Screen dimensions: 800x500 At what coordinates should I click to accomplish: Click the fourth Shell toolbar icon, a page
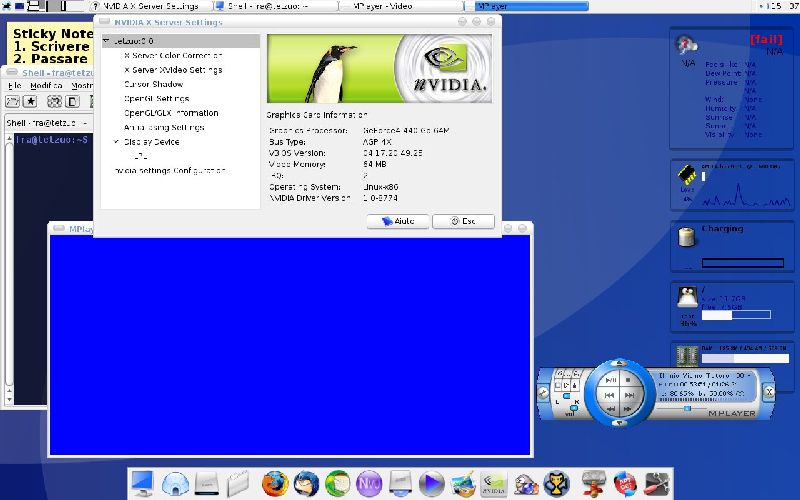72,102
